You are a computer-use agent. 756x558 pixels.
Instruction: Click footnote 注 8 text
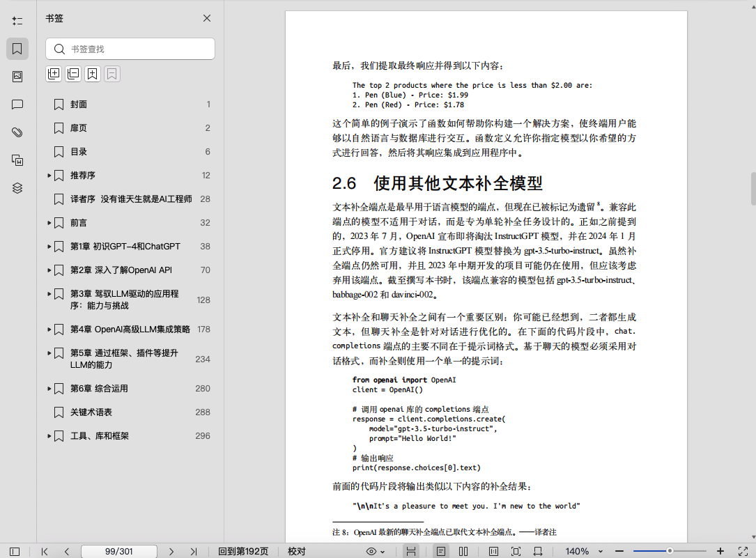[444, 532]
